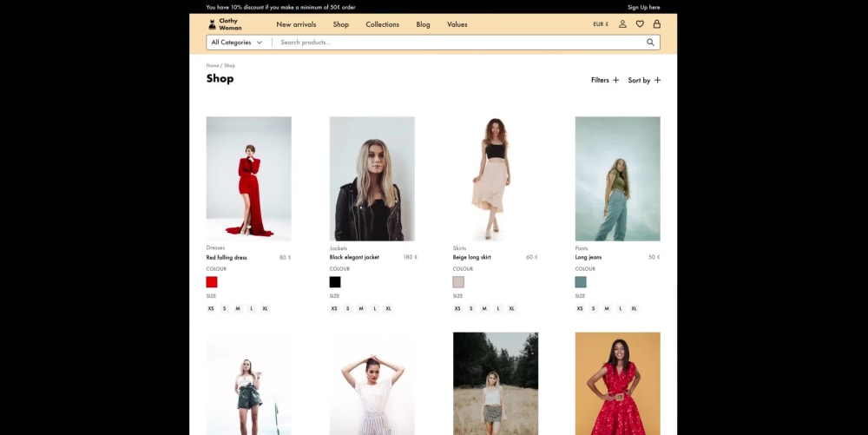Click the Jackets category label
The height and width of the screenshot is (435, 868).
click(x=339, y=248)
